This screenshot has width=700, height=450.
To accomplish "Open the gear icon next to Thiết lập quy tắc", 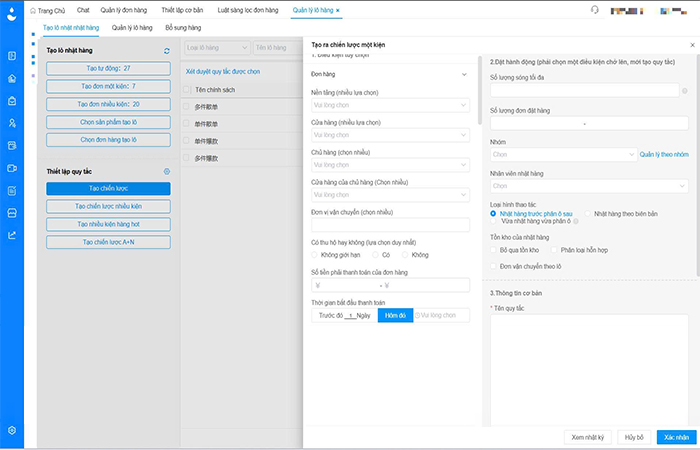I will click(167, 171).
